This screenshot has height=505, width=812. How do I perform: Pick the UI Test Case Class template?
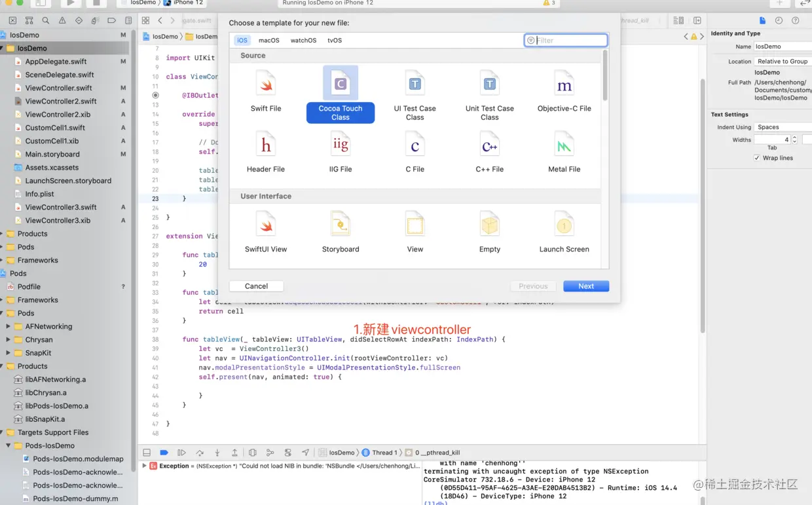(415, 96)
